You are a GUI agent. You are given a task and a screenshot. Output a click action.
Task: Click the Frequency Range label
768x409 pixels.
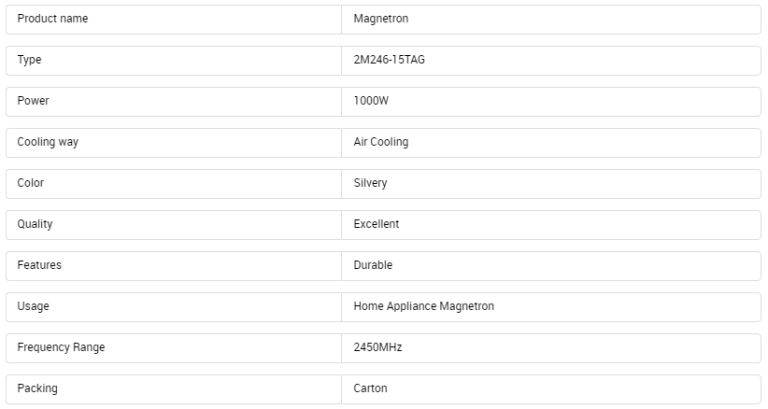[x=61, y=347]
